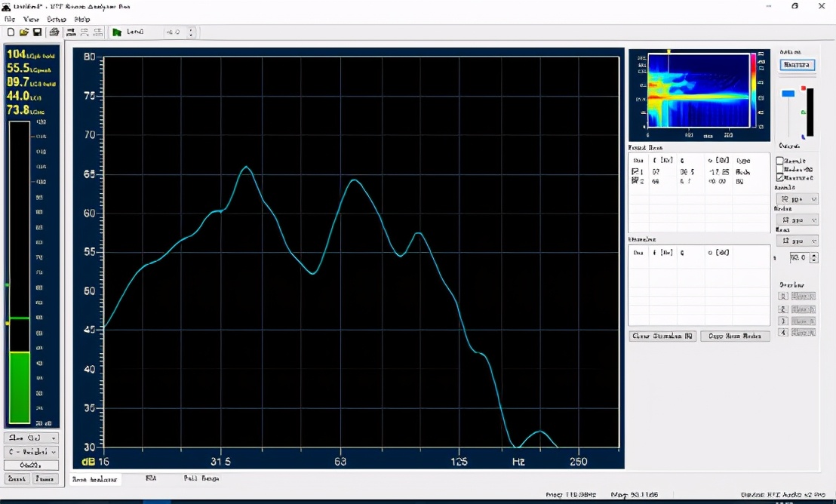Screen dimensions: 836x504
Task: Adjust the toolbar level spinner arrows
Action: click(x=190, y=32)
